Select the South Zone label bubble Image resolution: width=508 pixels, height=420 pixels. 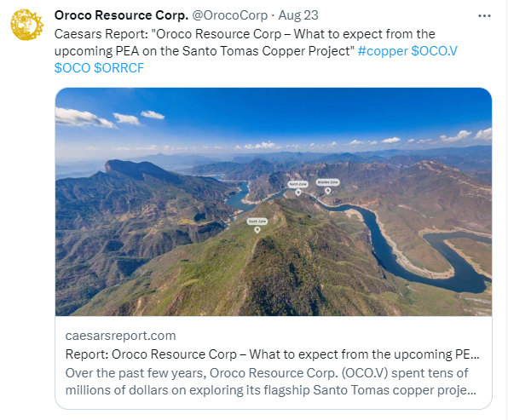(257, 222)
